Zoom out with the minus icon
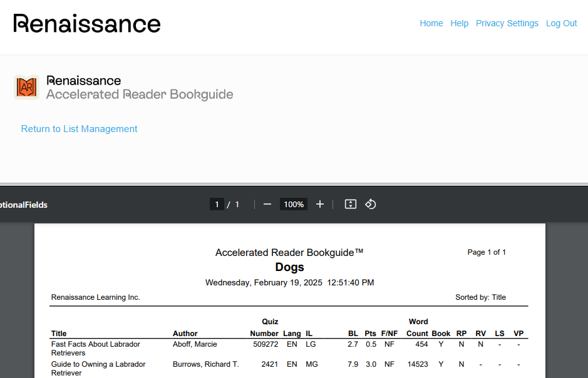 267,204
